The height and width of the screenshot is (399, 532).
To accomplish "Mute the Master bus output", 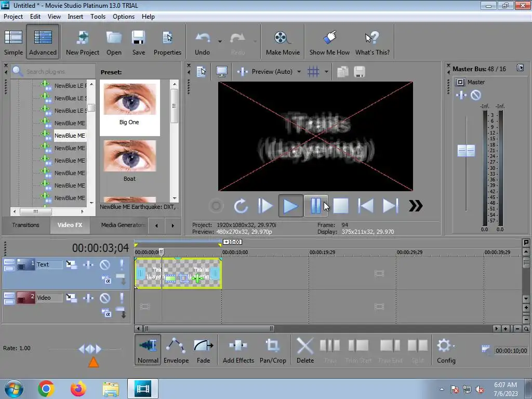I will [x=476, y=96].
